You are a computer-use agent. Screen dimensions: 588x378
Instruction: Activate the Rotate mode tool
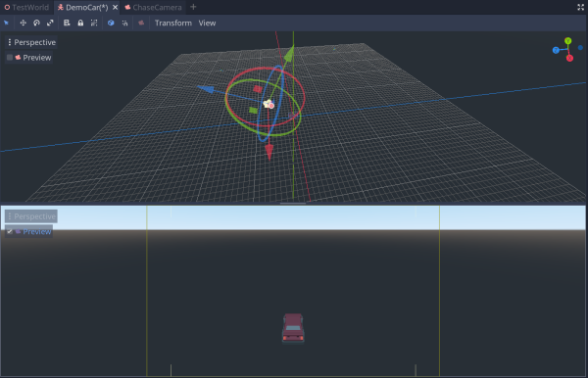(x=36, y=23)
